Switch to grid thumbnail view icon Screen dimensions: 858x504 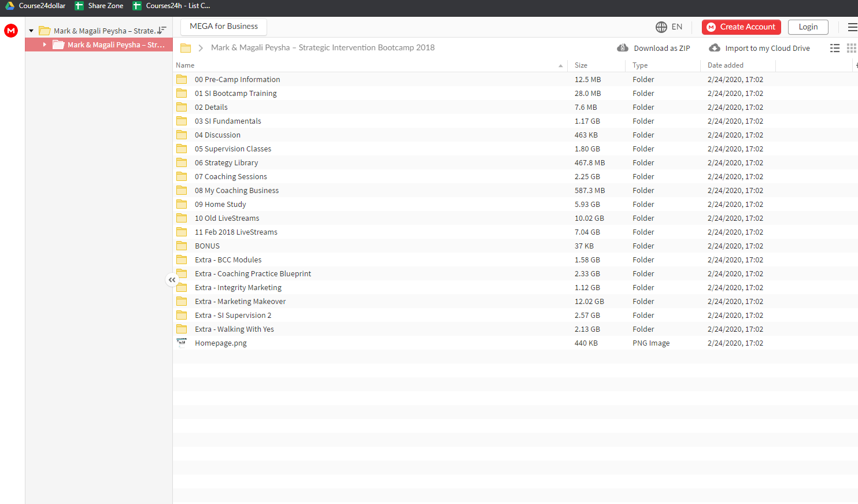[852, 48]
